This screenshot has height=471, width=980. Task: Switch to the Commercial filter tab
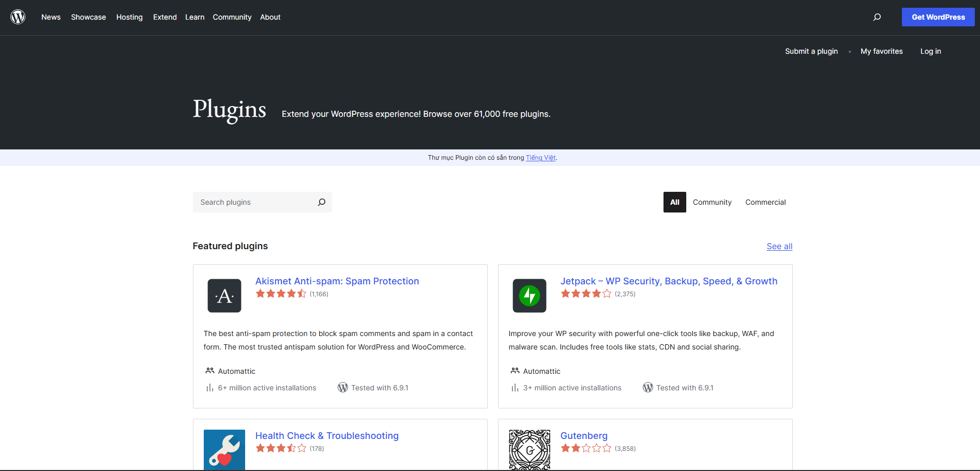[x=765, y=202]
